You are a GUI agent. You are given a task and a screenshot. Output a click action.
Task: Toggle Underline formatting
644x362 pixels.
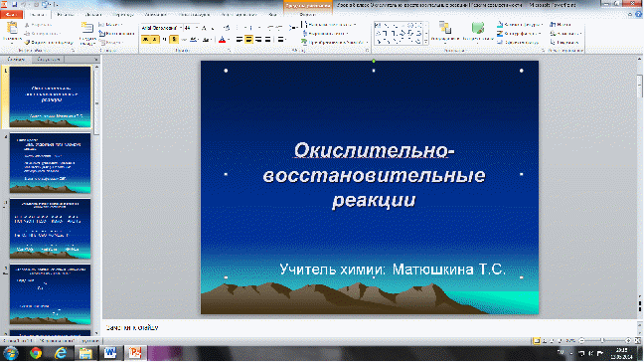[164, 40]
